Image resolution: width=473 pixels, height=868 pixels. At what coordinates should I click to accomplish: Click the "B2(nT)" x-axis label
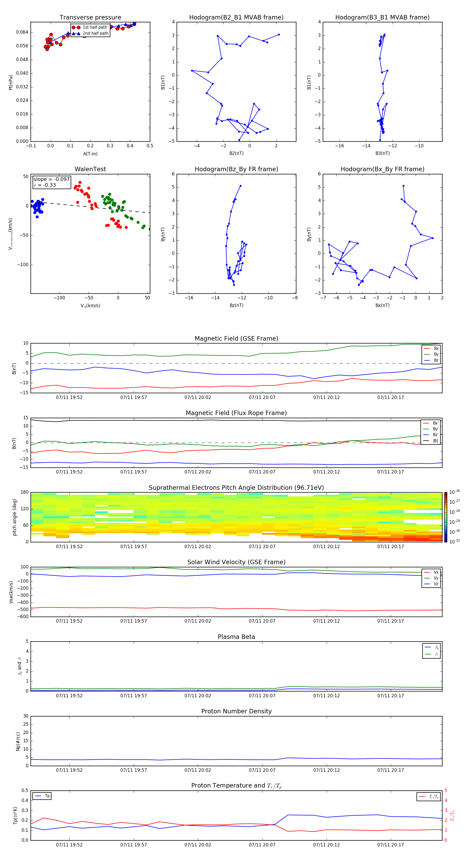pos(236,154)
